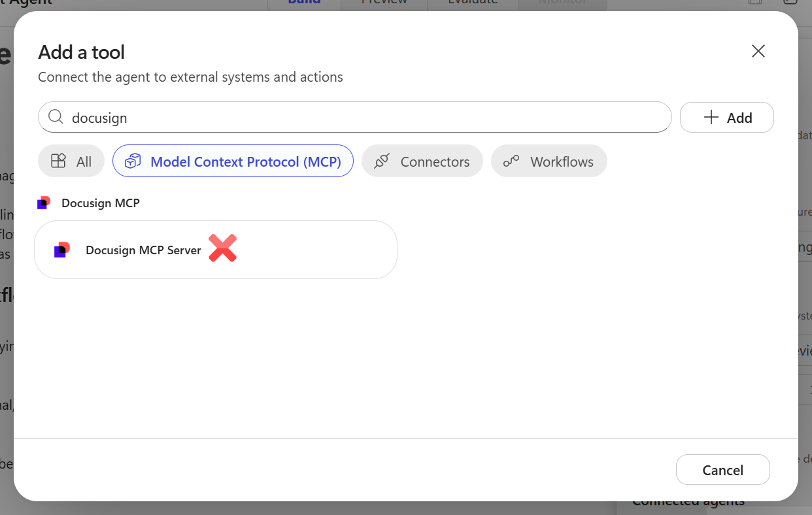
Task: Select the Model Context Protocol (MCP) filter
Action: [233, 161]
